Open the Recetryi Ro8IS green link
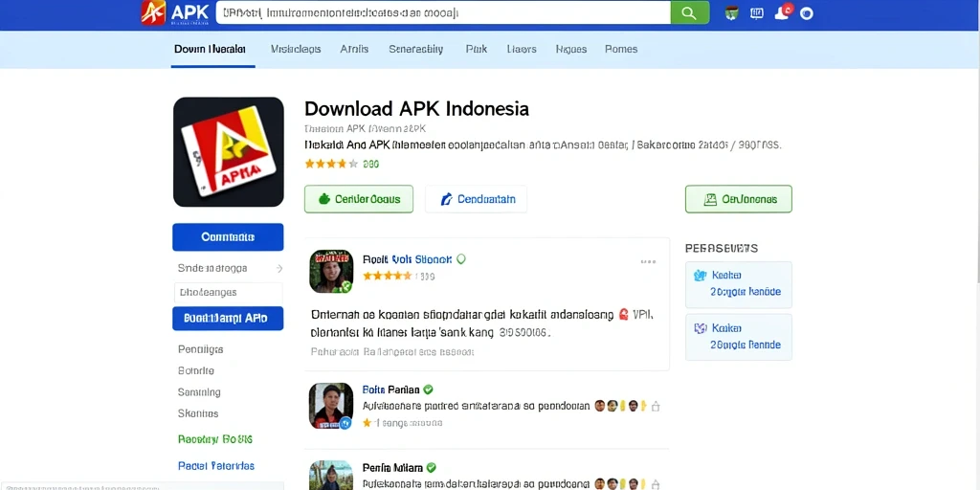This screenshot has height=490, width=980. click(x=215, y=439)
